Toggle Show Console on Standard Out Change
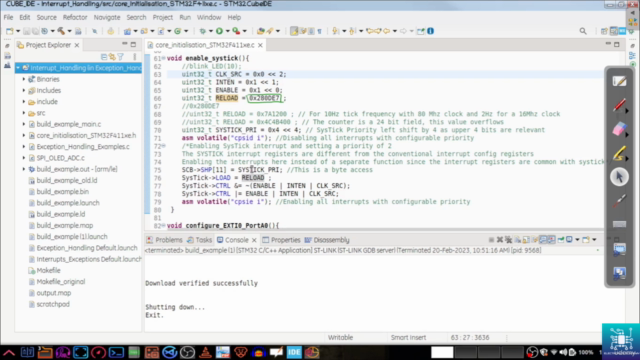Viewport: 640px width, 360px height. click(x=543, y=240)
